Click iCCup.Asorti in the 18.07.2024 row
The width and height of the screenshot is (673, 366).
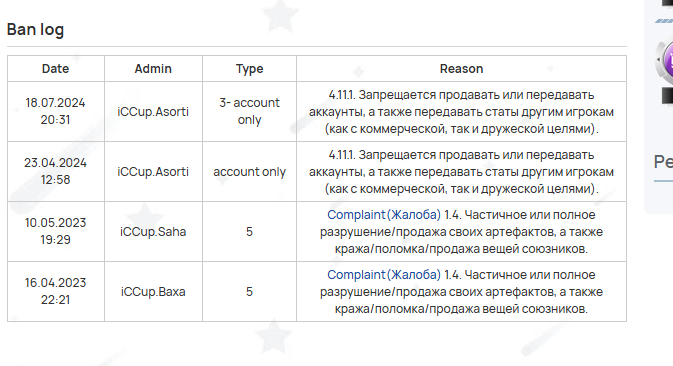coord(153,112)
